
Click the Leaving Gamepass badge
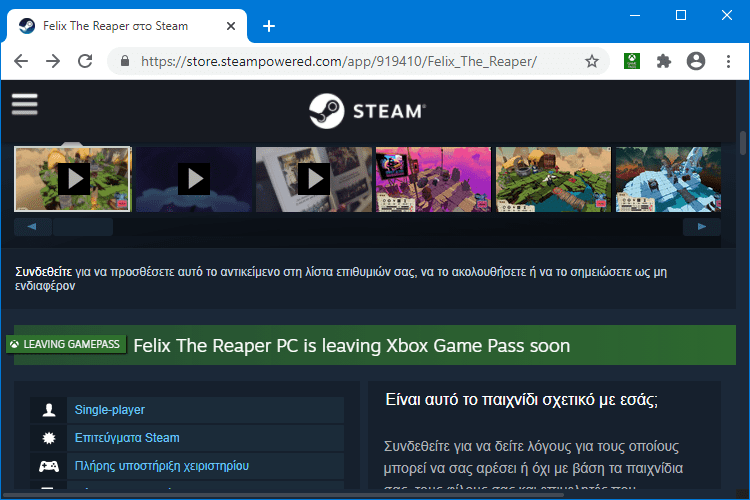coord(66,344)
